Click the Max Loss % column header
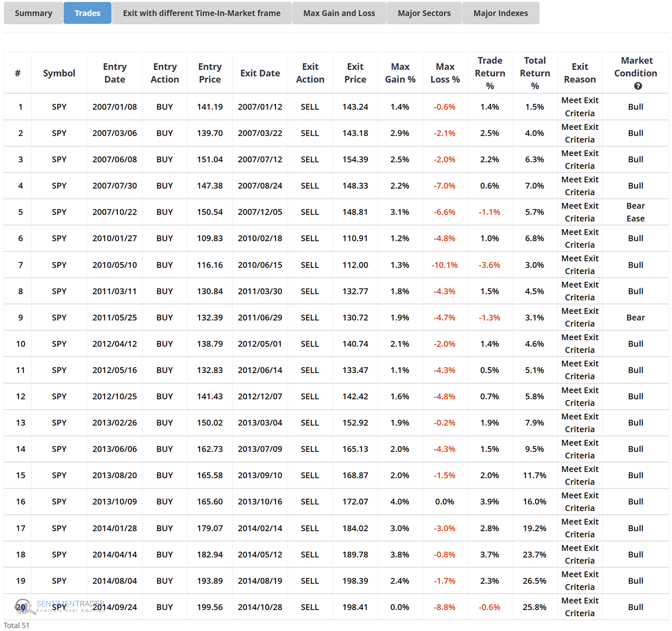The image size is (672, 631). click(x=445, y=73)
